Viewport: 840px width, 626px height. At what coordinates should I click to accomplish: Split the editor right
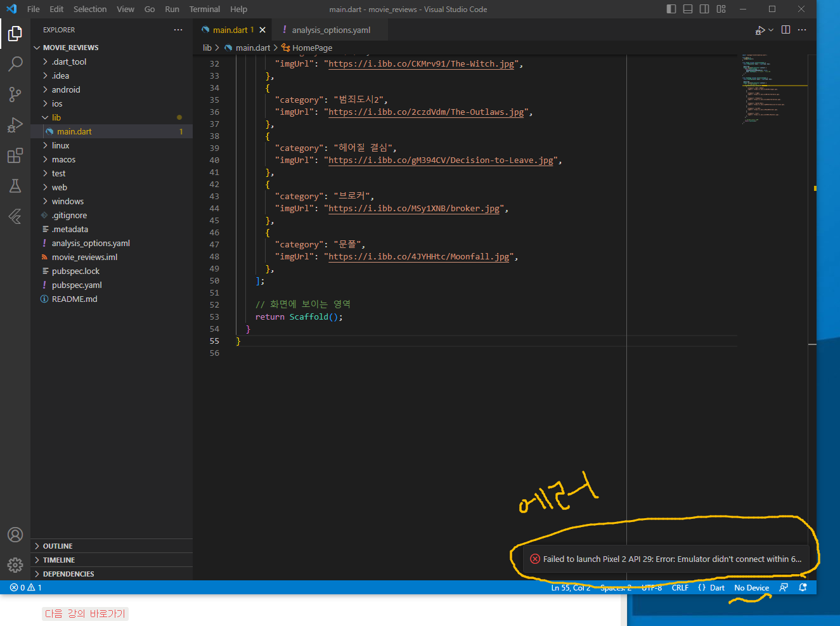click(786, 30)
